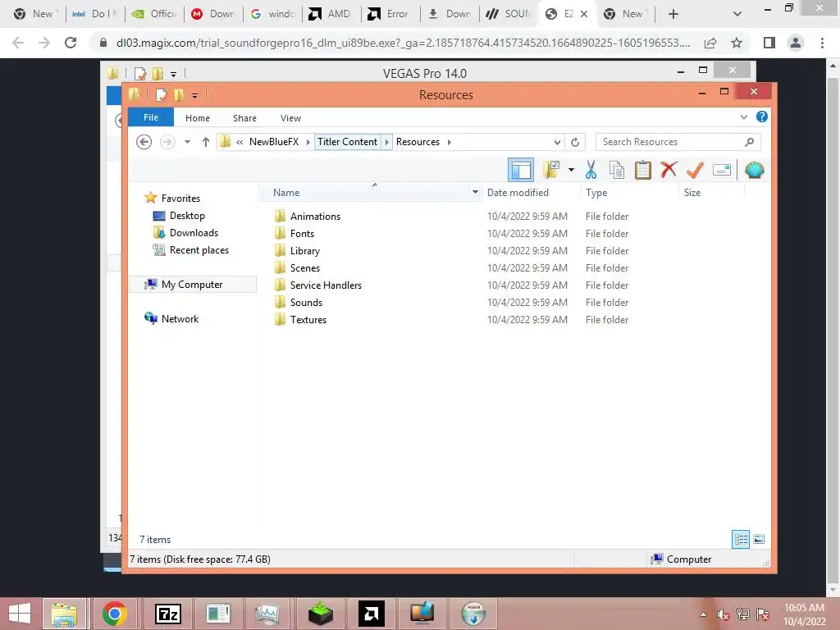Sort by Size column header
The image size is (840, 630).
[692, 192]
